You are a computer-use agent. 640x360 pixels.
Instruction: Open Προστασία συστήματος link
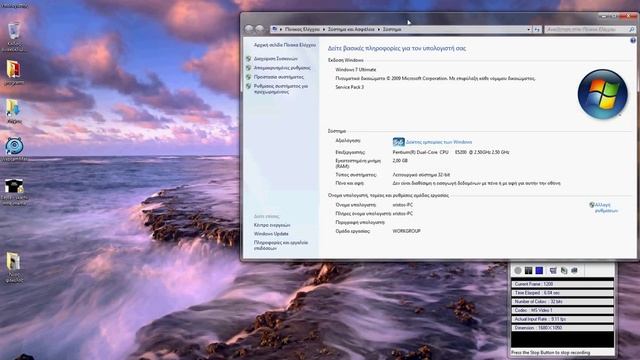click(x=279, y=77)
